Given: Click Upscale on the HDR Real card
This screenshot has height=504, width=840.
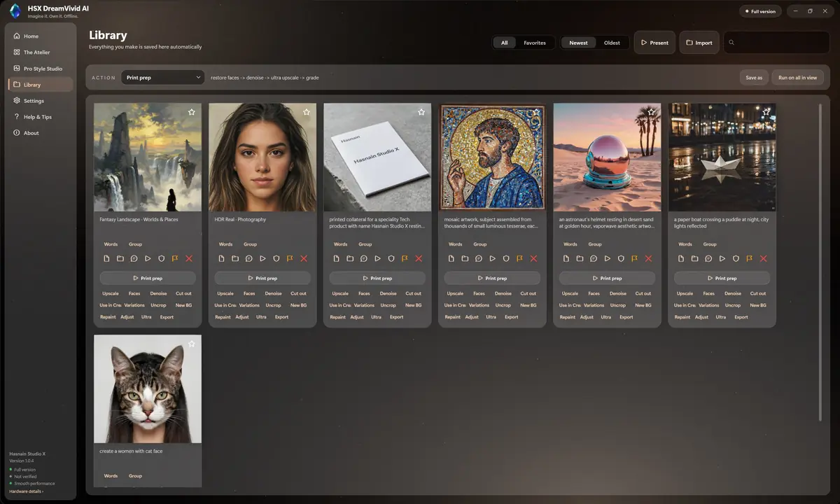Looking at the screenshot, I should point(225,293).
